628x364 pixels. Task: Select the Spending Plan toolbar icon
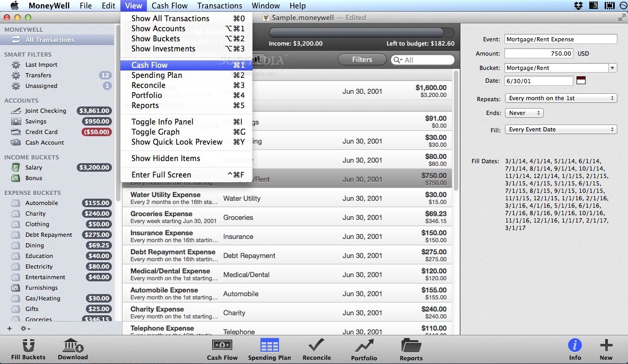(x=269, y=349)
